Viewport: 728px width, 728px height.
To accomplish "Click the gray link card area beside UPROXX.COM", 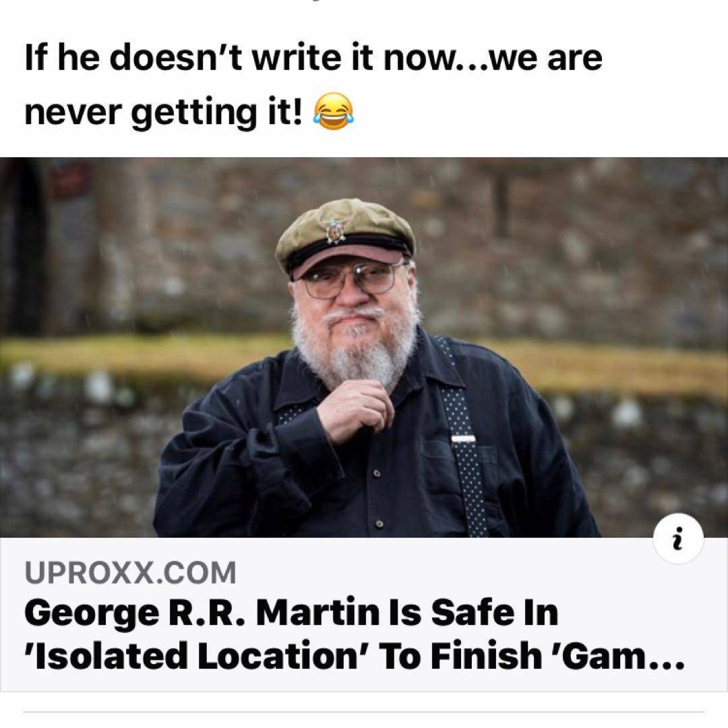I will (x=441, y=572).
